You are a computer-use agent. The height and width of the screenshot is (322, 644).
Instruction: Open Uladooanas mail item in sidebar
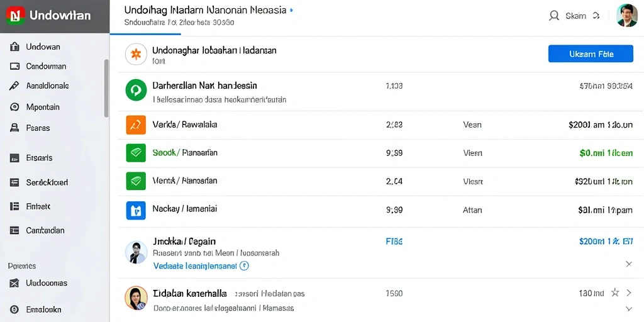click(47, 283)
